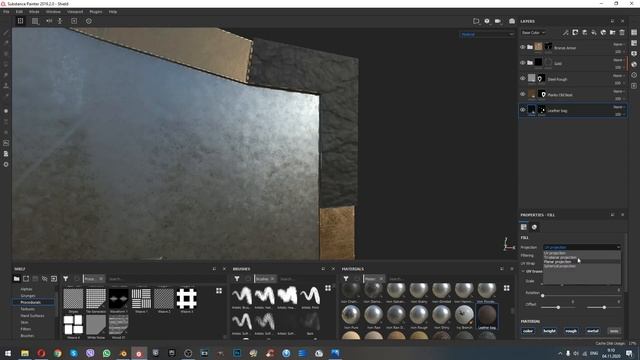Viewport: 640px width, 360px height.
Task: Toggle the height channel button
Action: (x=549, y=331)
